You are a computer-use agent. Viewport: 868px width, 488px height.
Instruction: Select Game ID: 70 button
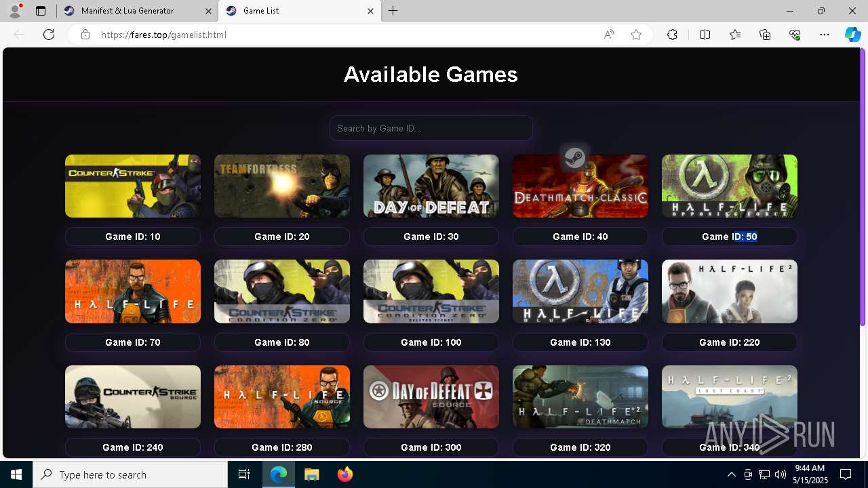click(x=133, y=342)
